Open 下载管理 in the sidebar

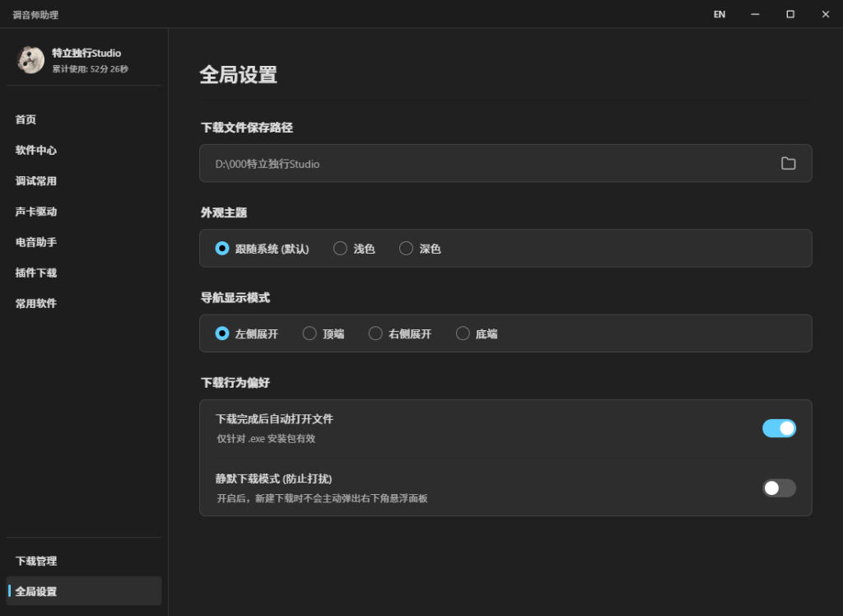[36, 561]
